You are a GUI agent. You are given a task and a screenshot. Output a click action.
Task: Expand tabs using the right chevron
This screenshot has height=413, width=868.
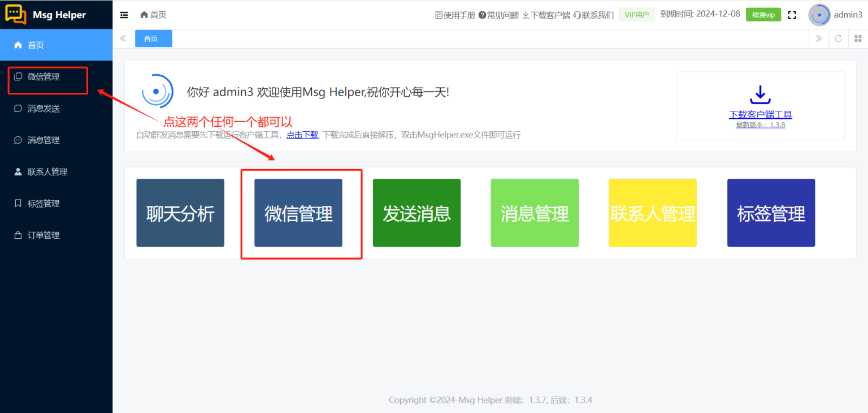[819, 38]
